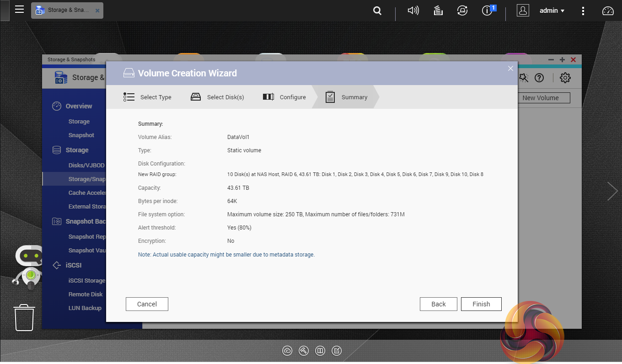Open Storage & Snapshots settings gear
This screenshot has width=622, height=364.
click(565, 78)
